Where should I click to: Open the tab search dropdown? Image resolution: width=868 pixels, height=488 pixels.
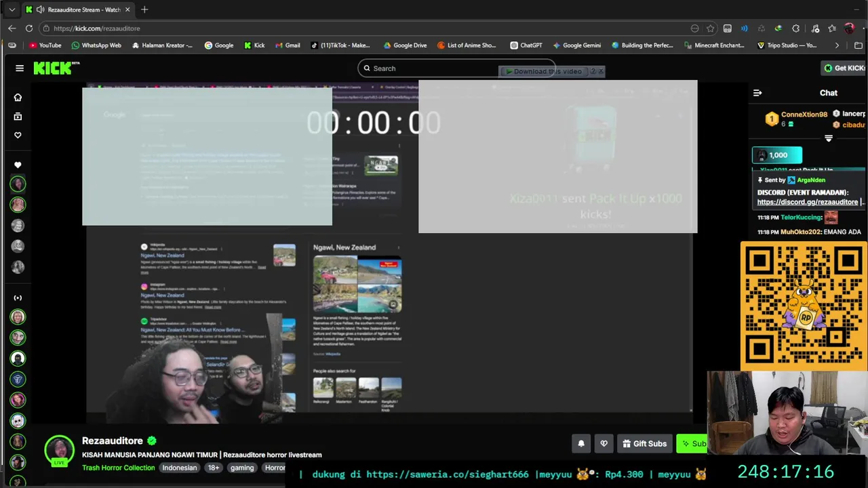(12, 9)
